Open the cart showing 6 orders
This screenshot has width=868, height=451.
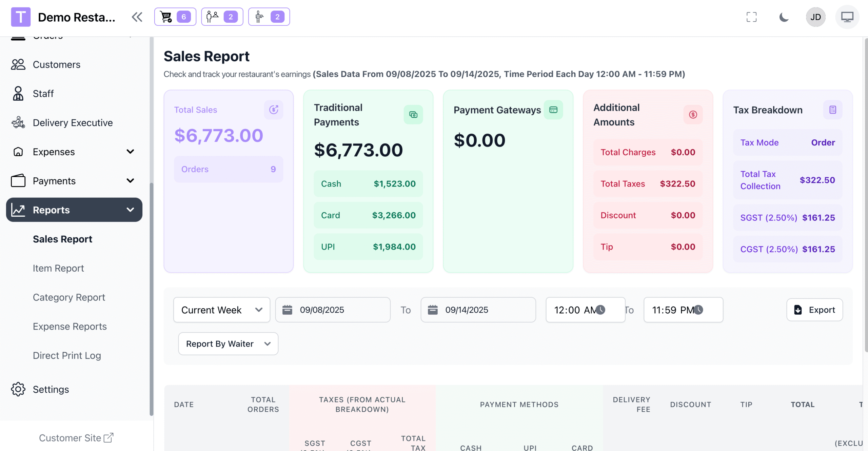click(175, 16)
